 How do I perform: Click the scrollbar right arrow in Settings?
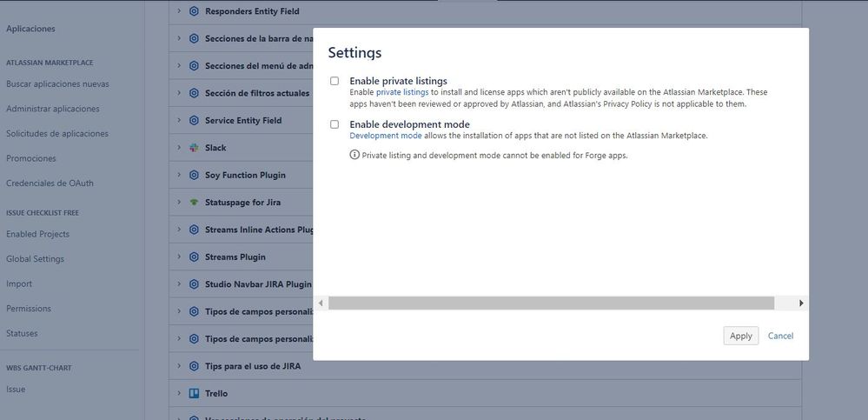point(801,303)
